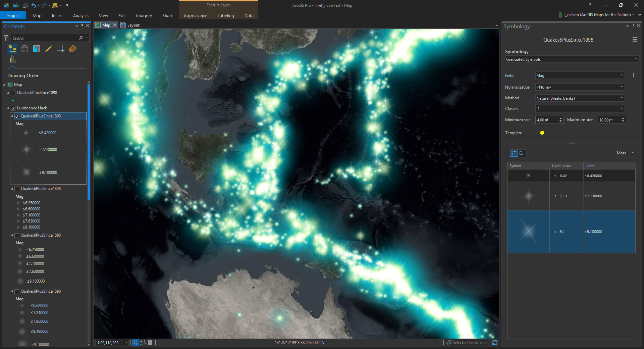644x349 pixels.
Task: Click the Upper value column header
Action: pyautogui.click(x=566, y=166)
